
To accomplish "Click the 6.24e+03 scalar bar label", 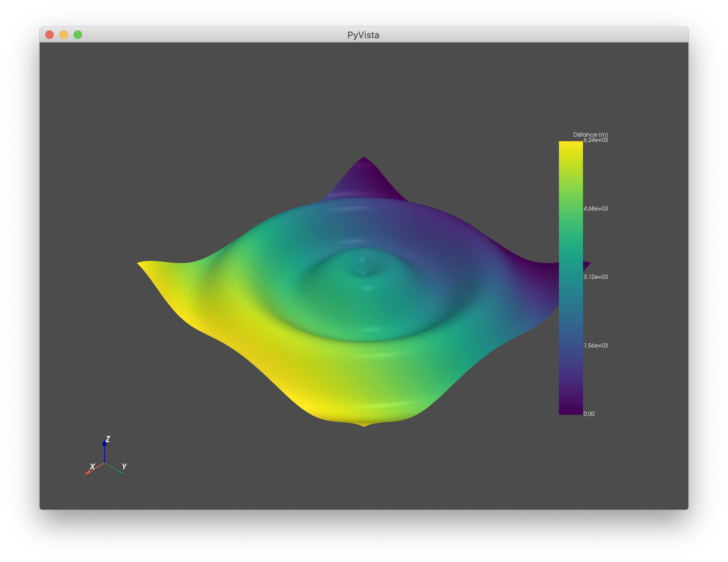I will (596, 140).
